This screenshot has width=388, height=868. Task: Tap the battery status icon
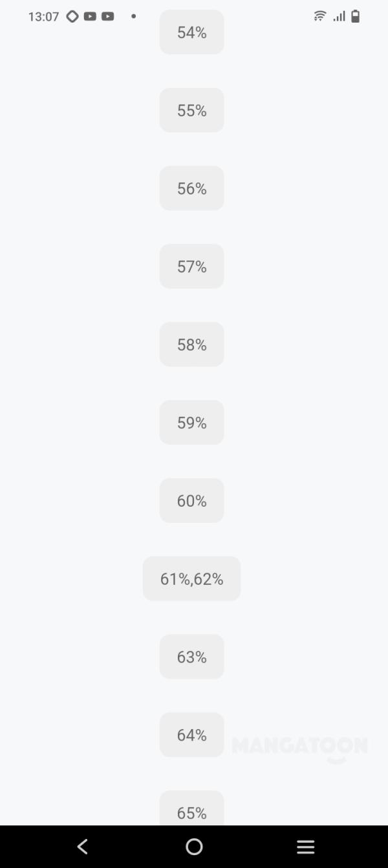(355, 16)
